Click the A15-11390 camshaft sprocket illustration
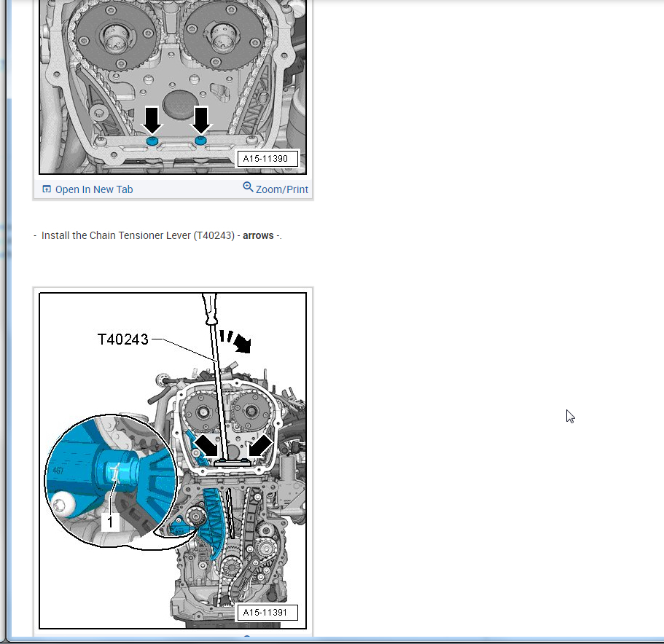This screenshot has height=644, width=664. tap(173, 87)
